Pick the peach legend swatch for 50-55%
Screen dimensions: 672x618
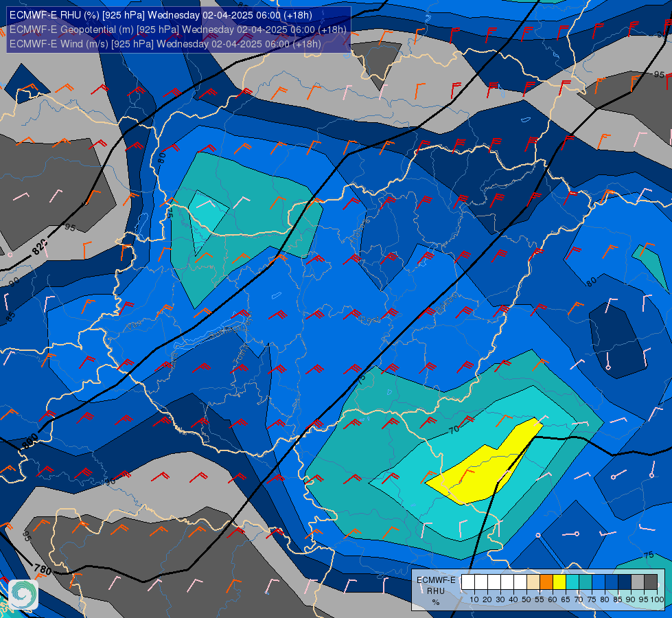click(533, 582)
